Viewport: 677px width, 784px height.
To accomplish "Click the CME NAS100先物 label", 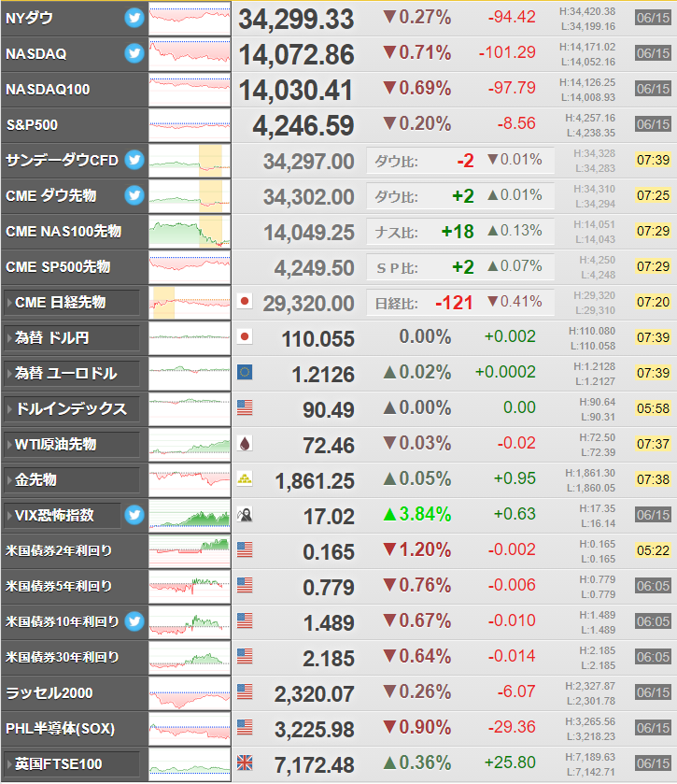I will (63, 232).
